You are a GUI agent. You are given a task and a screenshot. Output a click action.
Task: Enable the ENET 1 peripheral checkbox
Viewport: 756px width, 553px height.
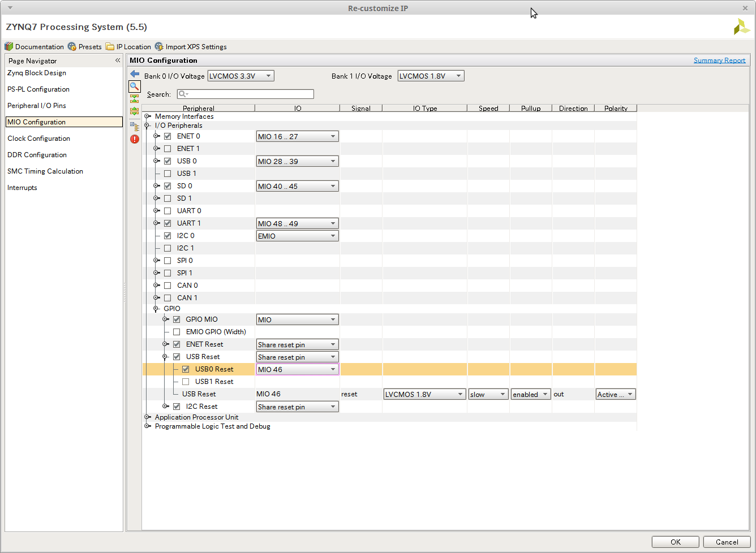[x=167, y=148]
